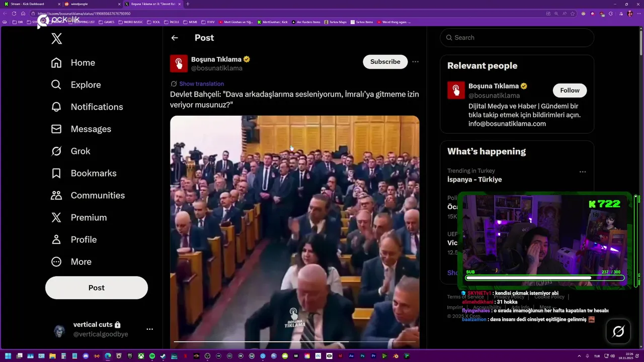Open a new browser tab
This screenshot has width=644, height=362.
coord(188,4)
